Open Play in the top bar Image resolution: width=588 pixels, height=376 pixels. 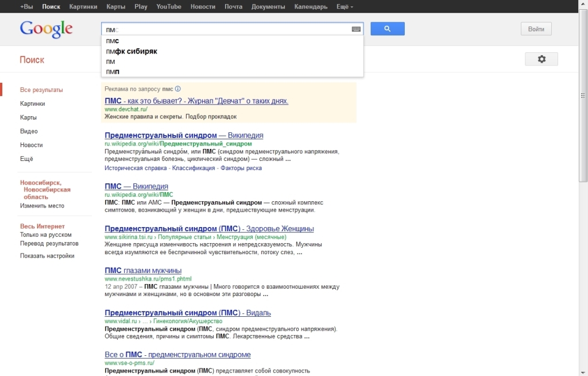point(141,6)
